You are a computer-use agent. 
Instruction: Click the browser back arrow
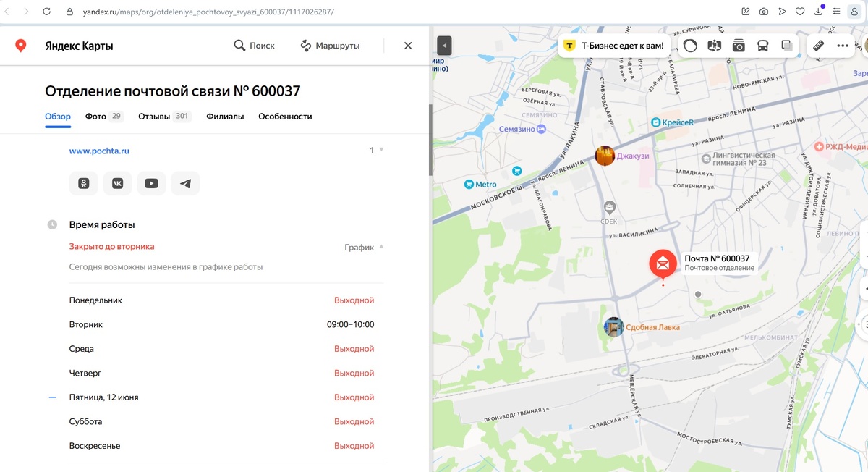(7, 12)
